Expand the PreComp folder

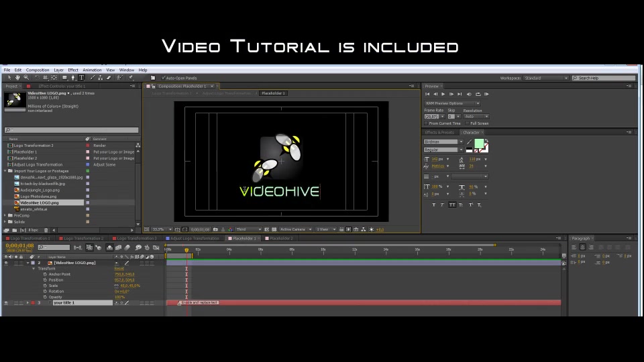point(5,215)
